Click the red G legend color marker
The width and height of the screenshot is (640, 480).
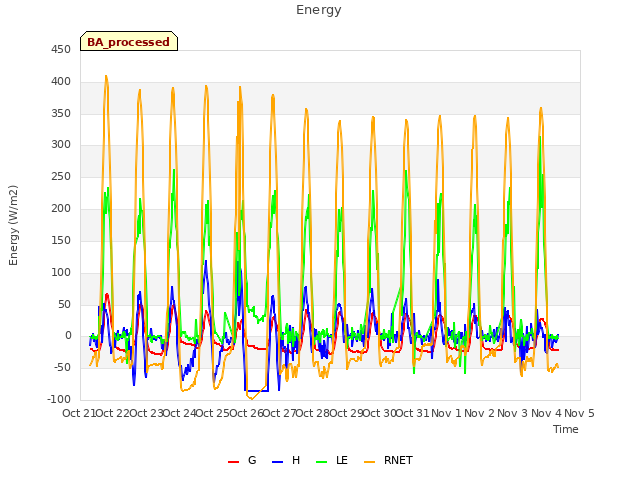click(x=233, y=462)
